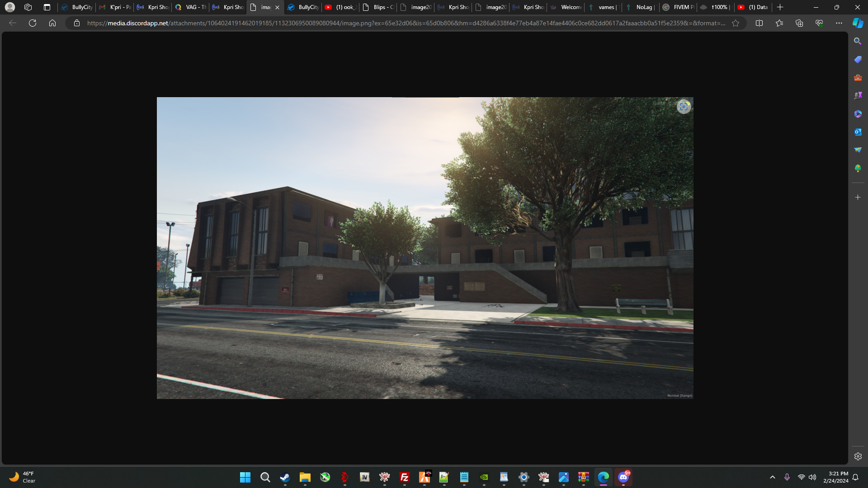
Task: Open Wi-Fi network settings in tray
Action: tap(801, 477)
